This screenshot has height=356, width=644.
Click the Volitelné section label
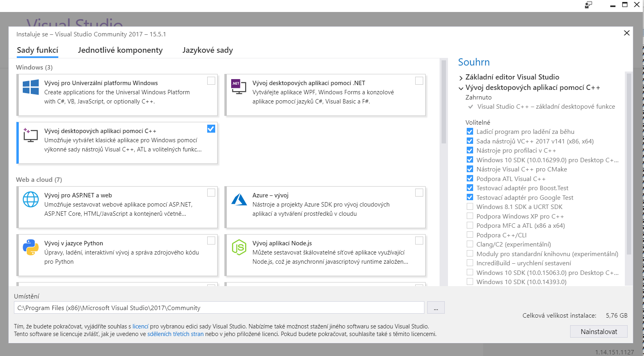pyautogui.click(x=478, y=123)
